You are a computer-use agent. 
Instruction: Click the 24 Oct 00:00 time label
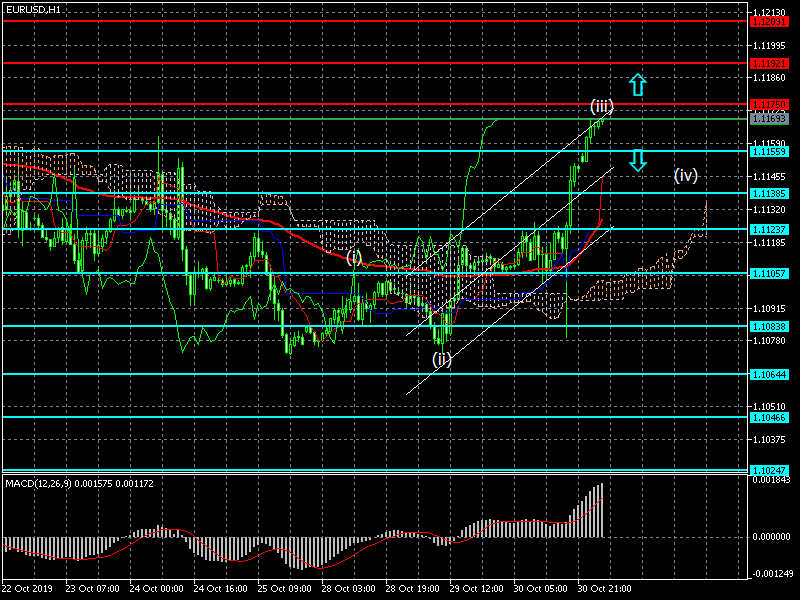[156, 588]
